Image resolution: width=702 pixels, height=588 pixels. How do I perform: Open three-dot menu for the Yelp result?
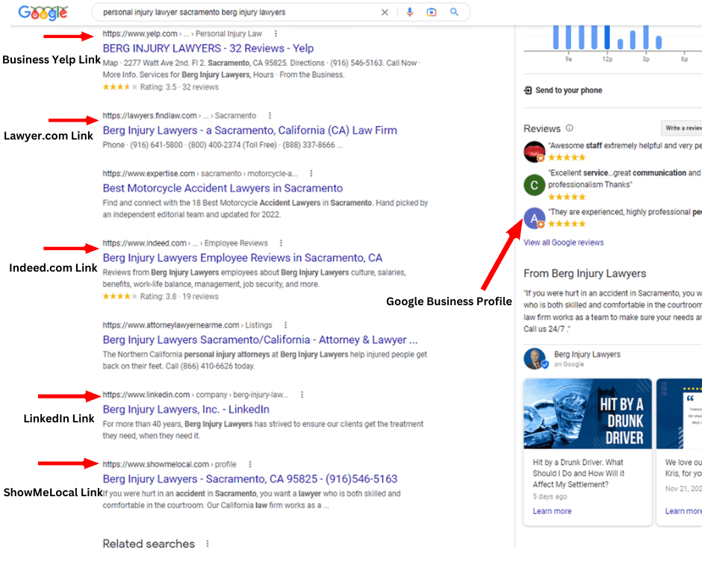[276, 34]
